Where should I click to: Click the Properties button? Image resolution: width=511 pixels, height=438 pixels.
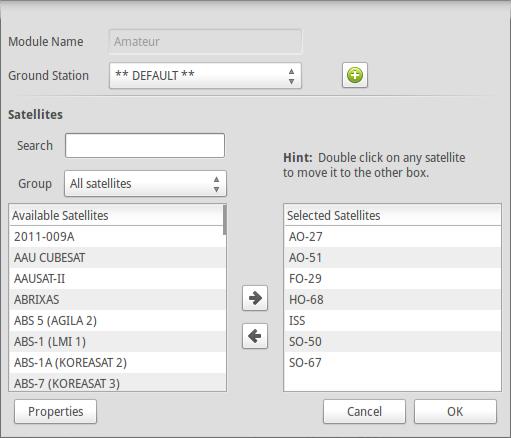point(56,412)
